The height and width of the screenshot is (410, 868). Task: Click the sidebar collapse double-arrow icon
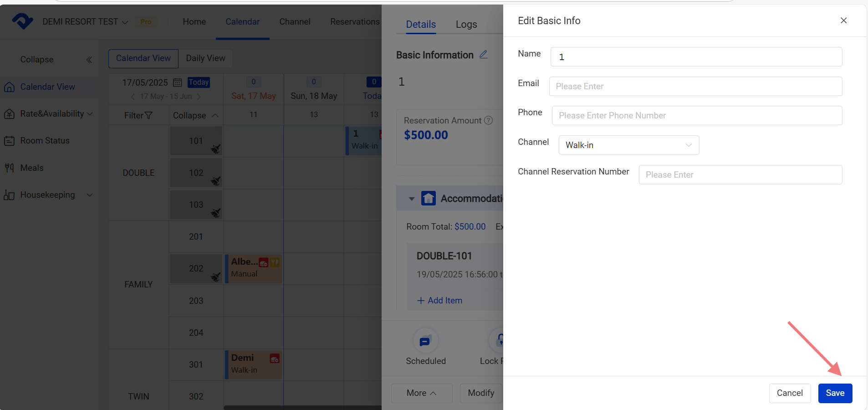pos(89,60)
